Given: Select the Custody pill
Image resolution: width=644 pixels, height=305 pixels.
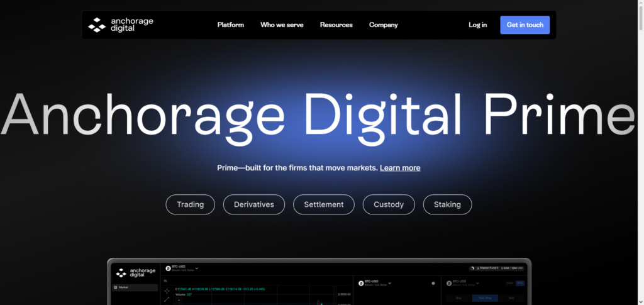Looking at the screenshot, I should [x=389, y=204].
